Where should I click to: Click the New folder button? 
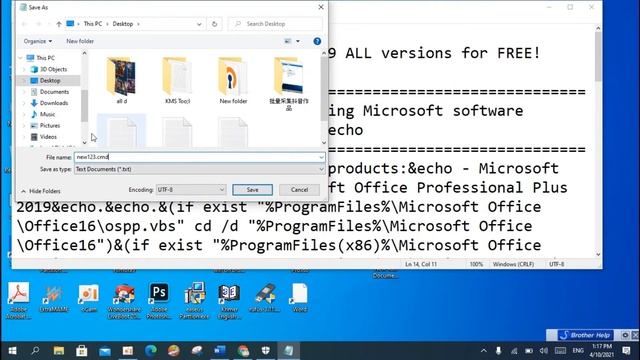80,41
